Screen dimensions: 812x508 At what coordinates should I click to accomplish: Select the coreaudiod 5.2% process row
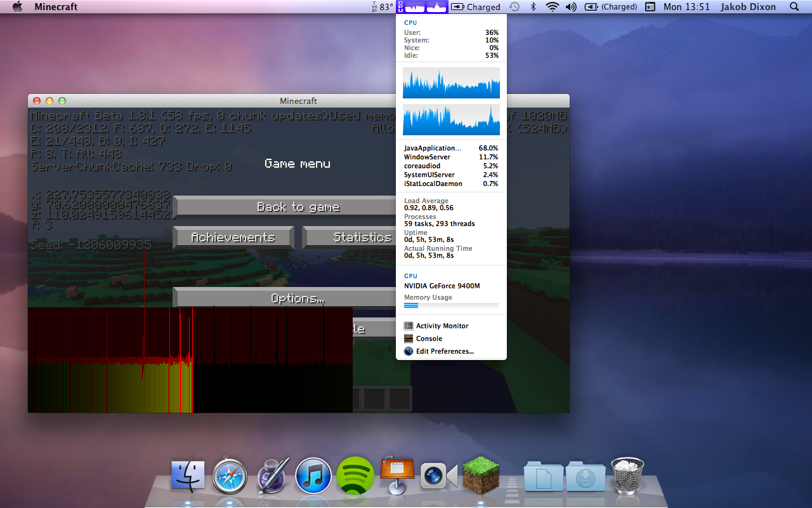coord(451,166)
